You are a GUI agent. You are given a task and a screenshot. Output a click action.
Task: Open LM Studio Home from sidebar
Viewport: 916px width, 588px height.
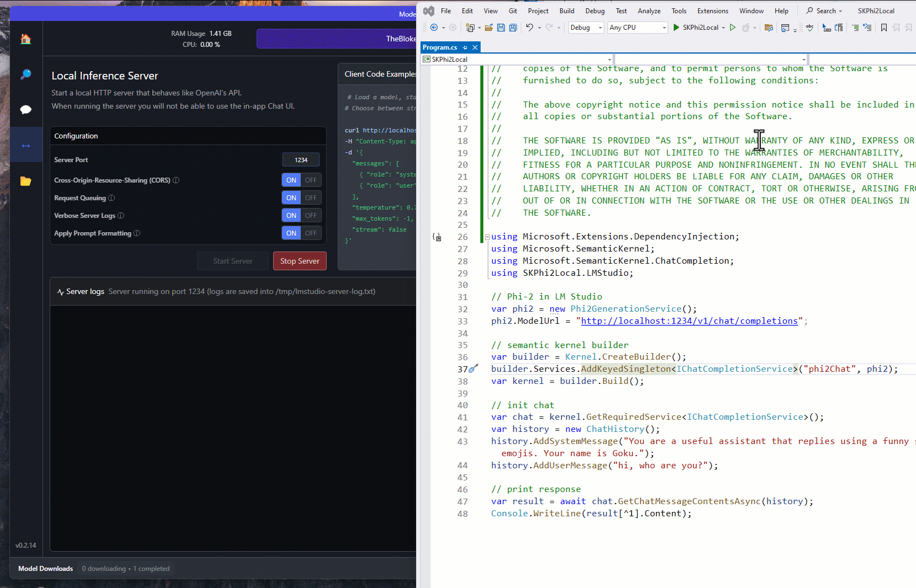click(x=26, y=39)
